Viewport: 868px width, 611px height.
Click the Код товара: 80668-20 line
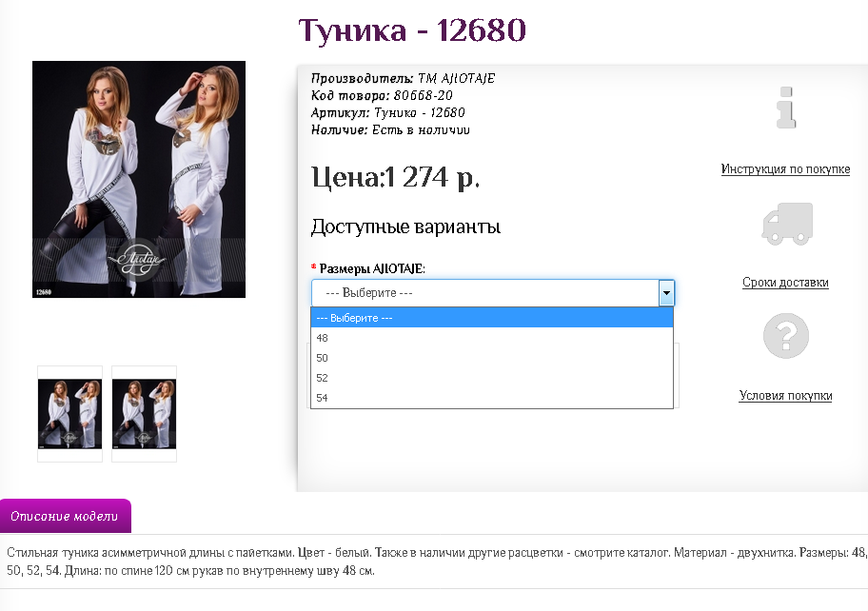382,96
